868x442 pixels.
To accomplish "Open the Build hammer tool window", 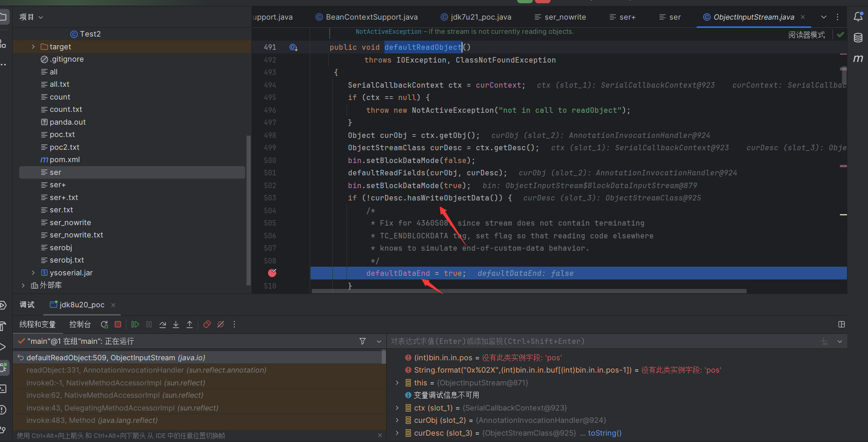I will [x=2, y=326].
